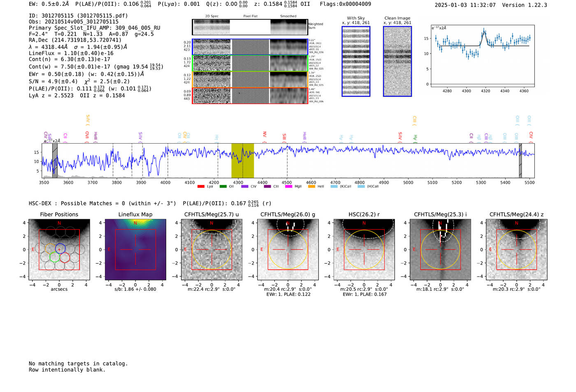
Task: Click the blue-bordered 2D spectrum row
Action: [x=250, y=47]
